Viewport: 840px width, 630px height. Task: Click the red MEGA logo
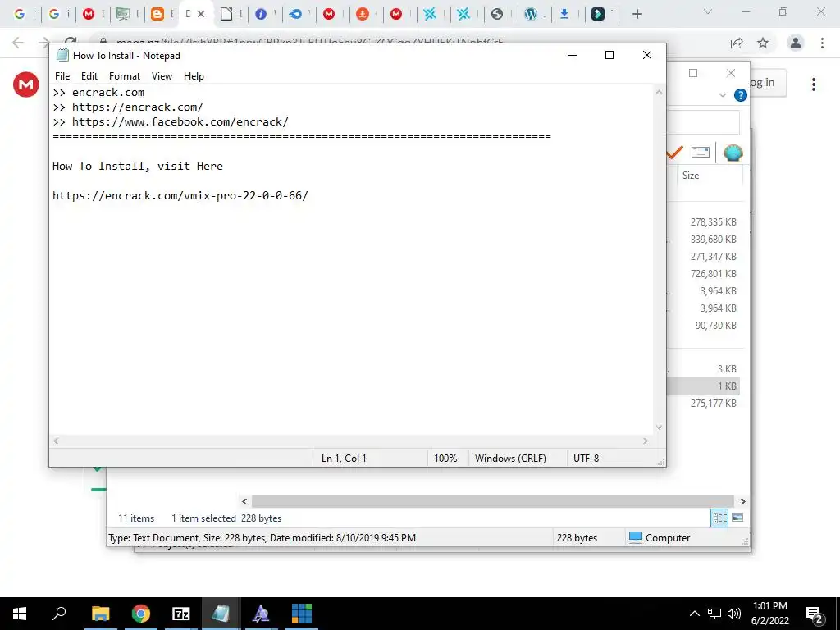(x=25, y=84)
